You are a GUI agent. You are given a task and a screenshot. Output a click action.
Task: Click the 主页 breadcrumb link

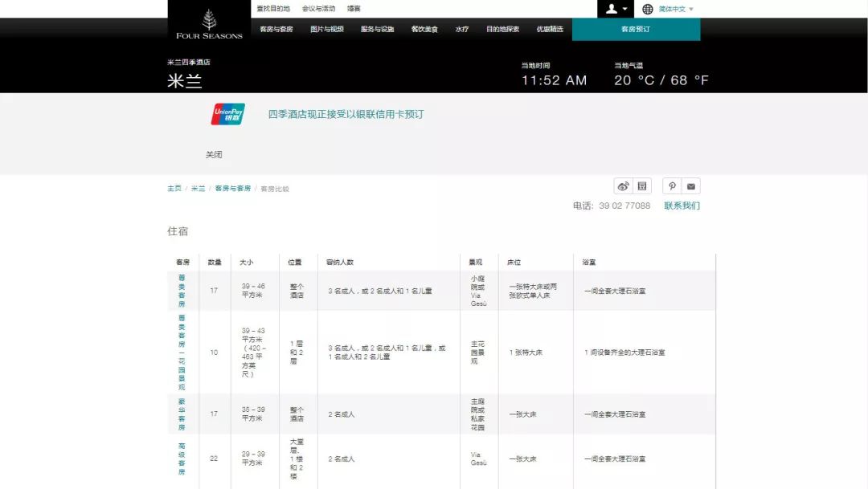pos(174,189)
